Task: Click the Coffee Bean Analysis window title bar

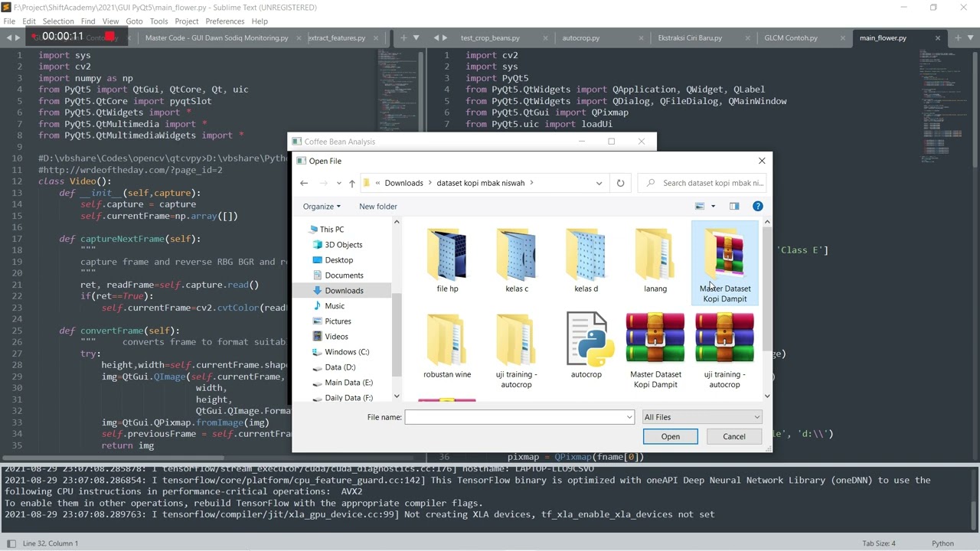Action: coord(472,142)
